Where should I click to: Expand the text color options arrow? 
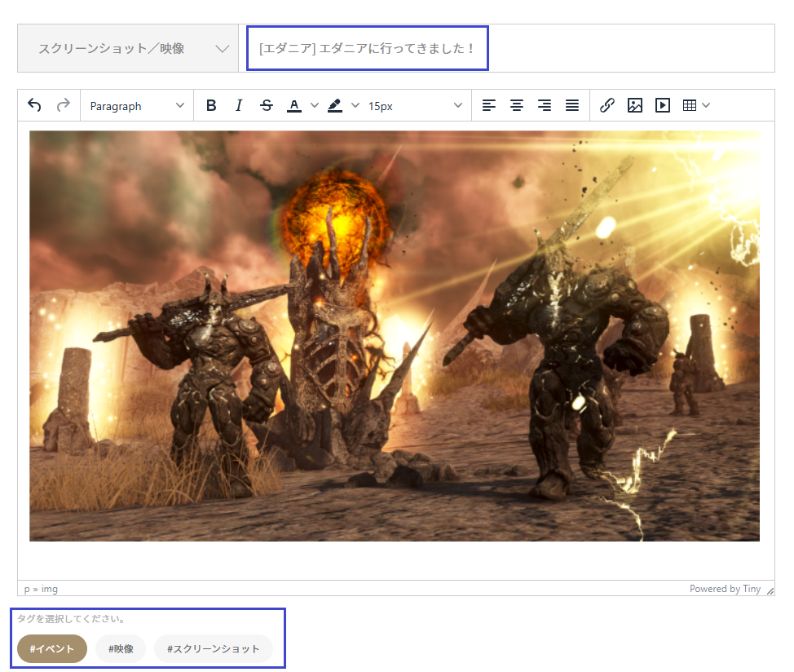[x=315, y=105]
